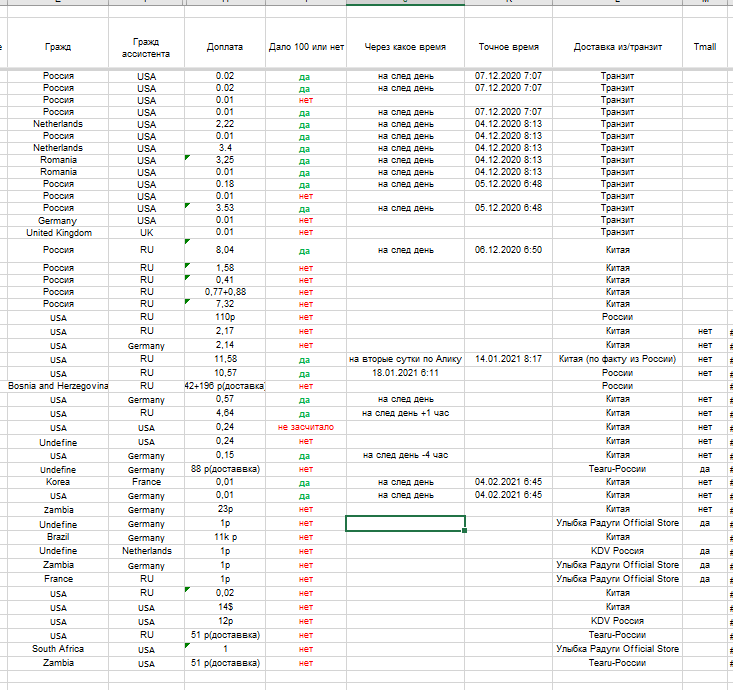733x690 pixels.
Task: Click the red 'не засчитало' cell
Action: tap(306, 427)
